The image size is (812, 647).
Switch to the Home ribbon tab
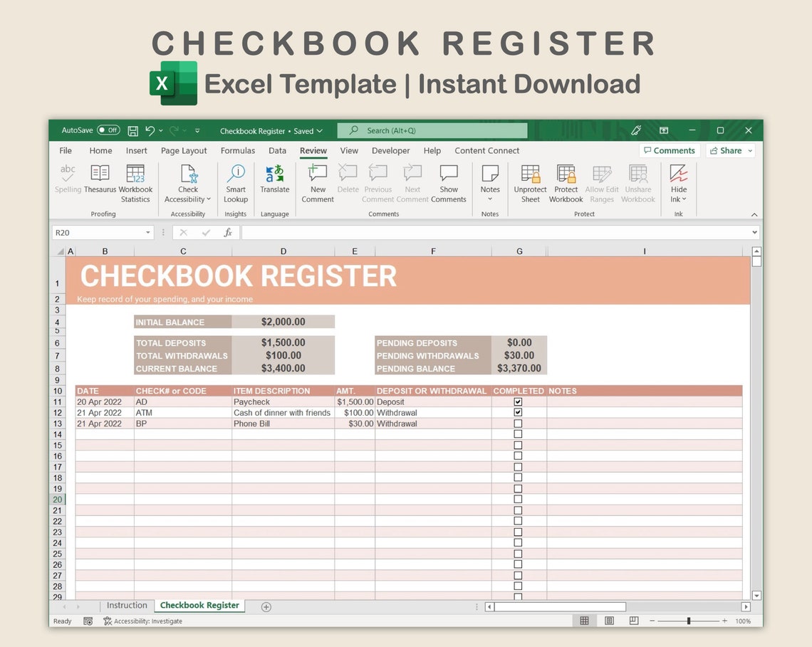pyautogui.click(x=100, y=150)
